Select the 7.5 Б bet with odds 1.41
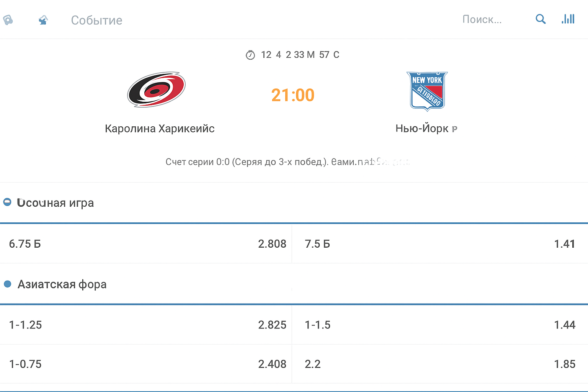588x392 pixels. tap(439, 244)
